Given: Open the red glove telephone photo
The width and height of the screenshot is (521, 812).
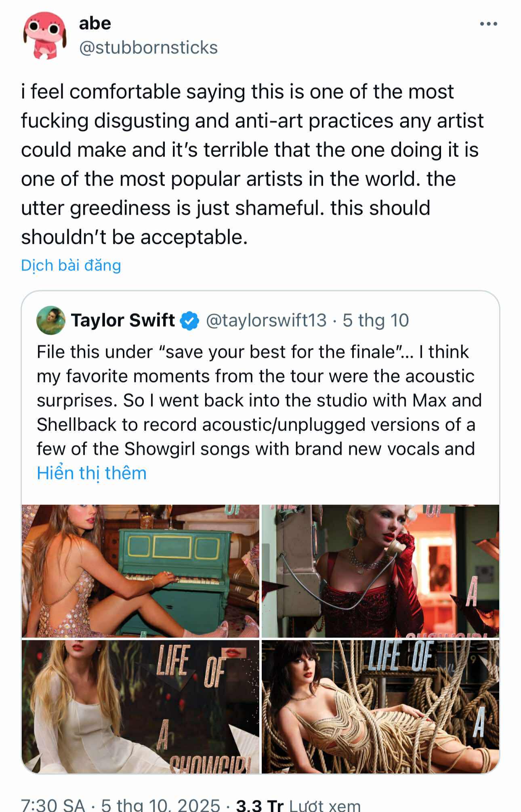Looking at the screenshot, I should (x=380, y=571).
